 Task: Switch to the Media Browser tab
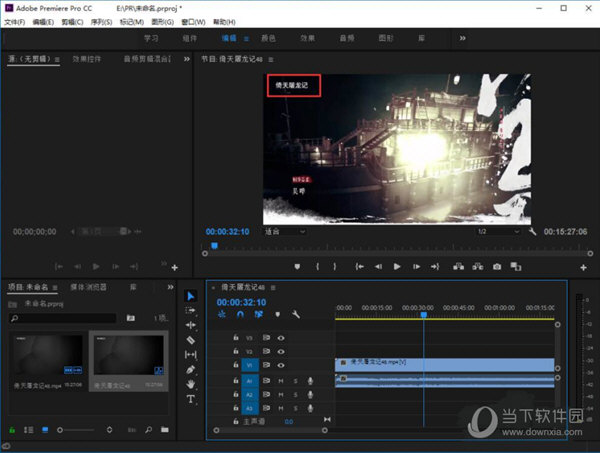click(88, 287)
